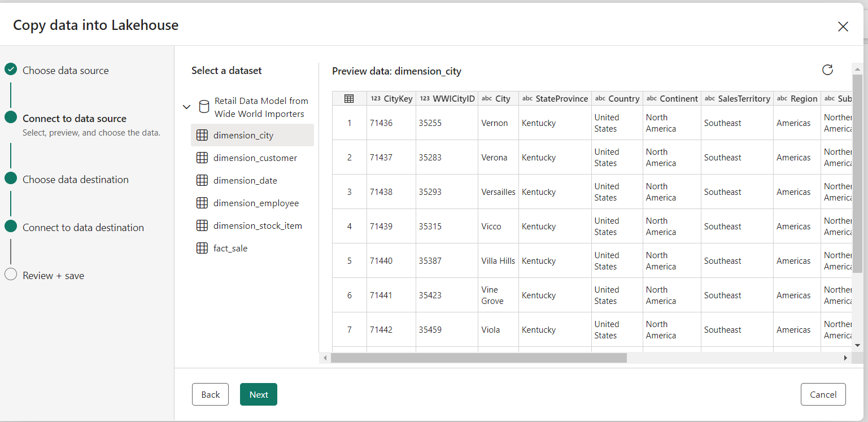Collapse the Retail Data Model dataset tree
The height and width of the screenshot is (422, 868).
pos(186,107)
